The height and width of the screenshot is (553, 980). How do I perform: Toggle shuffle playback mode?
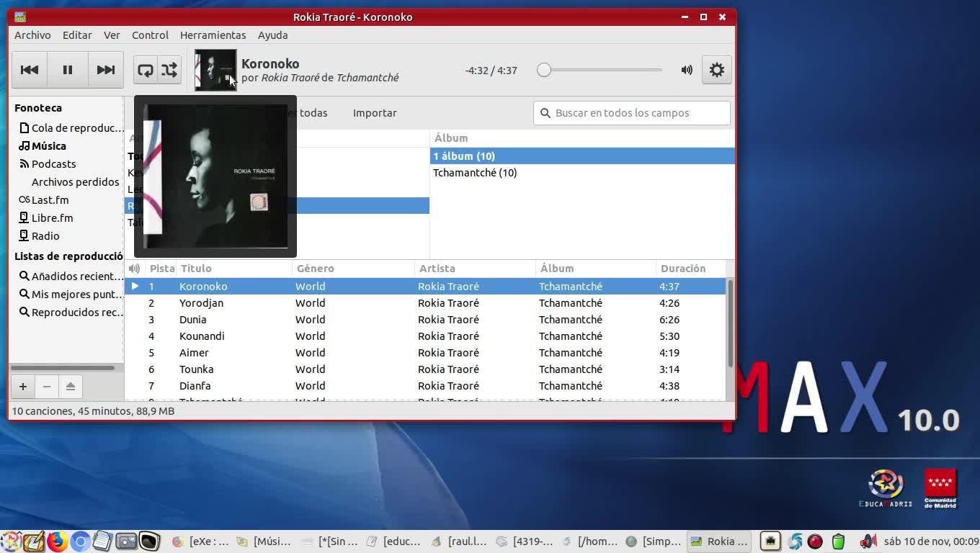[x=169, y=70]
